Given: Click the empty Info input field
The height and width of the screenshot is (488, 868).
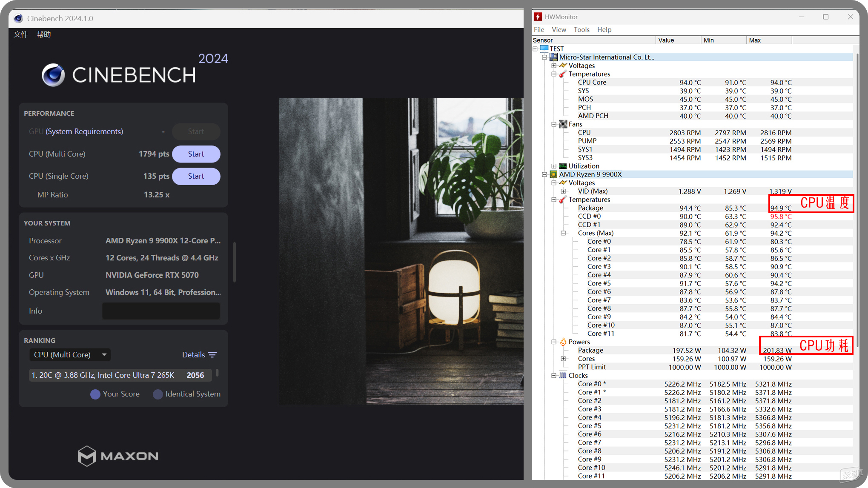Looking at the screenshot, I should pos(161,311).
